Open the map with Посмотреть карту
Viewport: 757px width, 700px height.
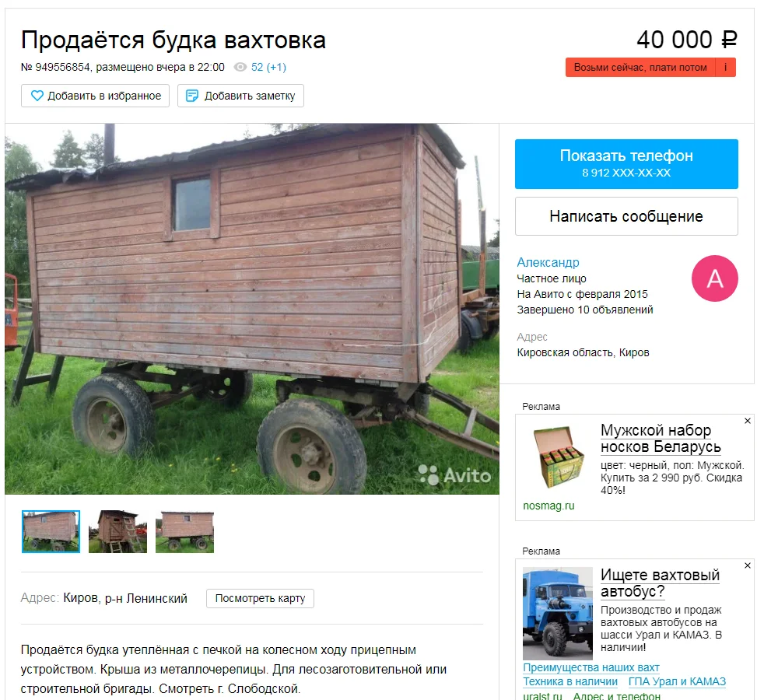pos(260,598)
